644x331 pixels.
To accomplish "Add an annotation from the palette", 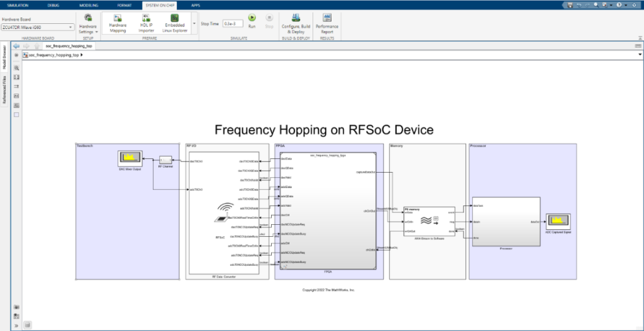I will (16, 96).
